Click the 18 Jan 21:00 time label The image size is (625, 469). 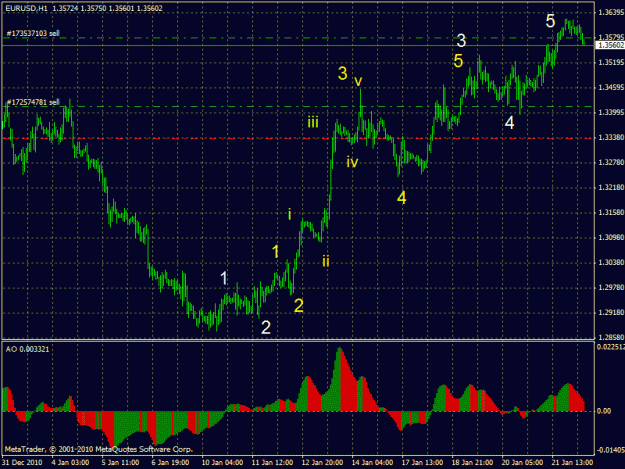pyautogui.click(x=472, y=463)
